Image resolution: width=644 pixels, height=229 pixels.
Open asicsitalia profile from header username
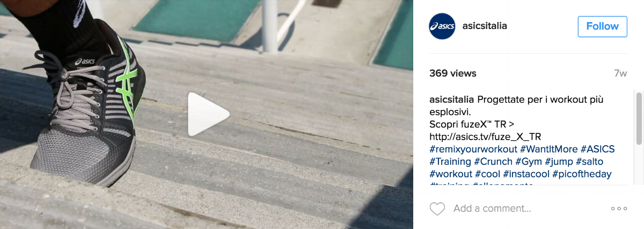pos(485,26)
